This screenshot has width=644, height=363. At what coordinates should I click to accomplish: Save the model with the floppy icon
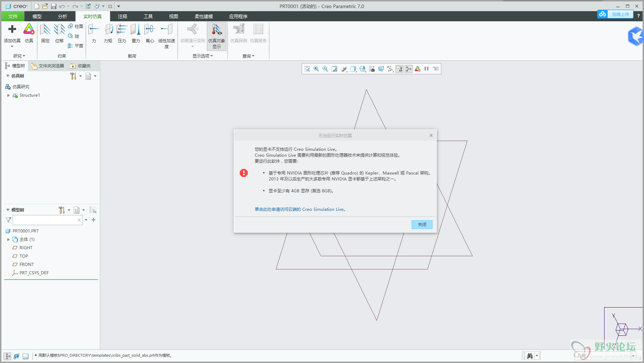[x=53, y=6]
